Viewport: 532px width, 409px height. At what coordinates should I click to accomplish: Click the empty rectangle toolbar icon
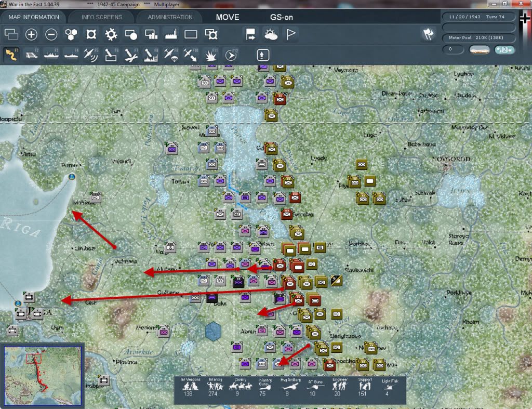tap(191, 34)
